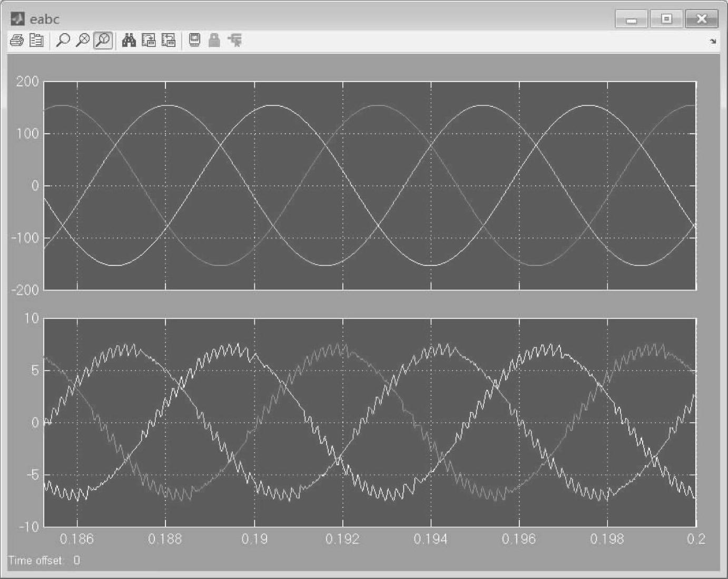Click the upper three-phase voltage plot
Viewport: 728px width, 579px height.
(370, 185)
